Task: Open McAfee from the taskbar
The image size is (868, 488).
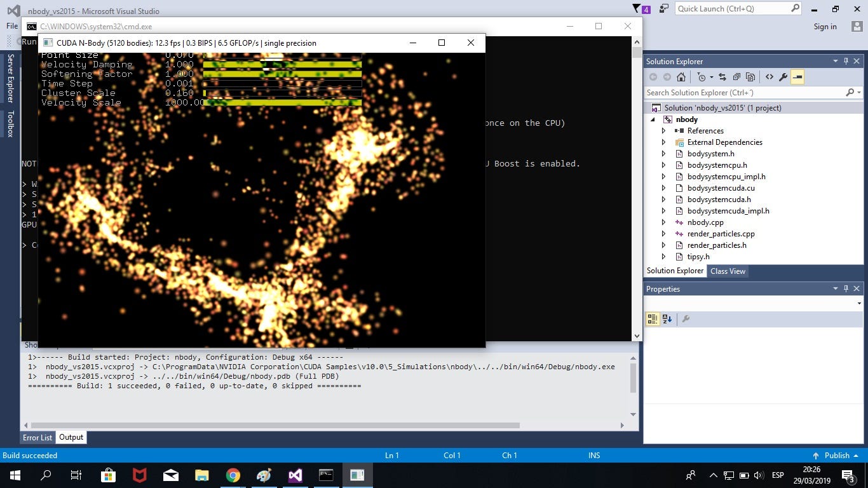Action: tap(139, 475)
